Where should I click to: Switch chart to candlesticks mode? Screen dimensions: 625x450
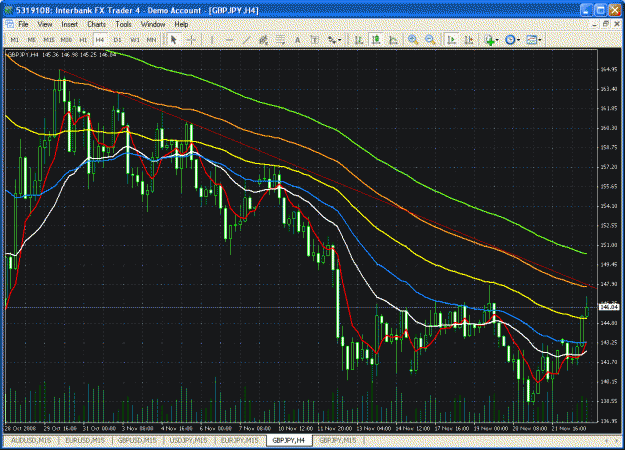tap(376, 40)
